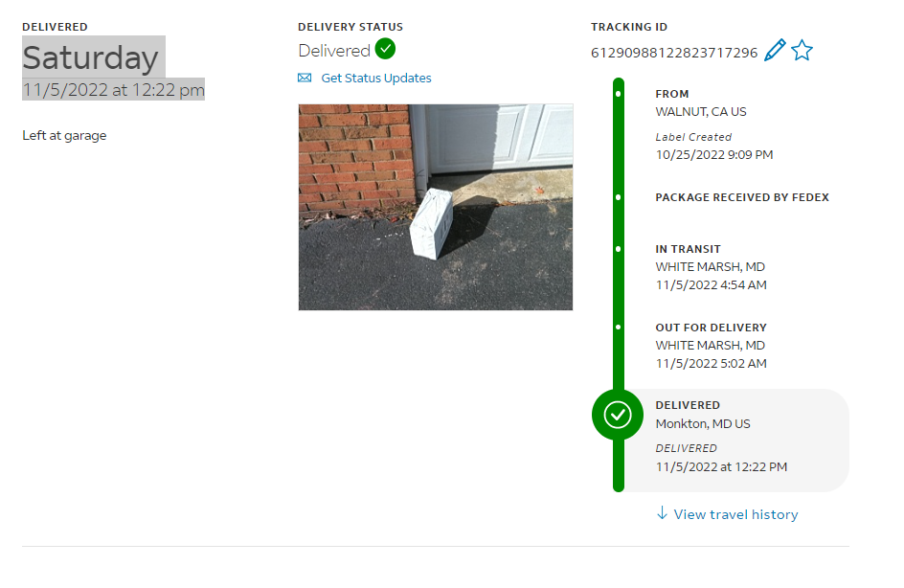The image size is (904, 588).
Task: Click the tracking number 61290988122823717296
Action: pyautogui.click(x=674, y=53)
